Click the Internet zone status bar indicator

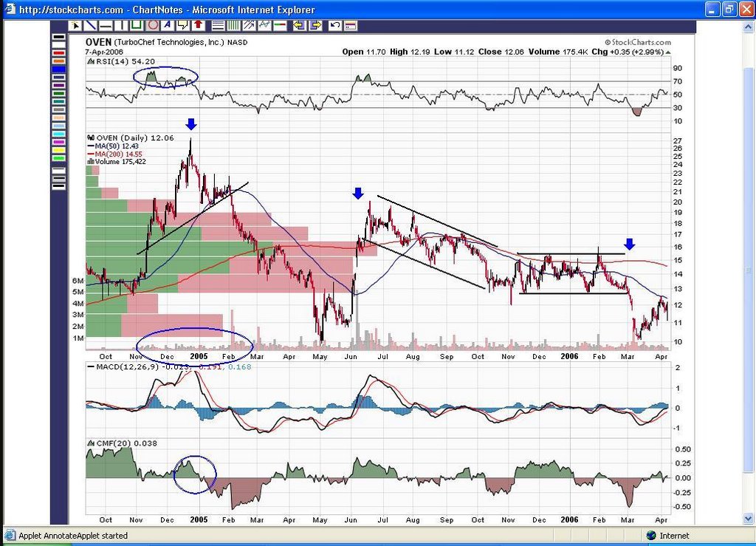pos(667,536)
